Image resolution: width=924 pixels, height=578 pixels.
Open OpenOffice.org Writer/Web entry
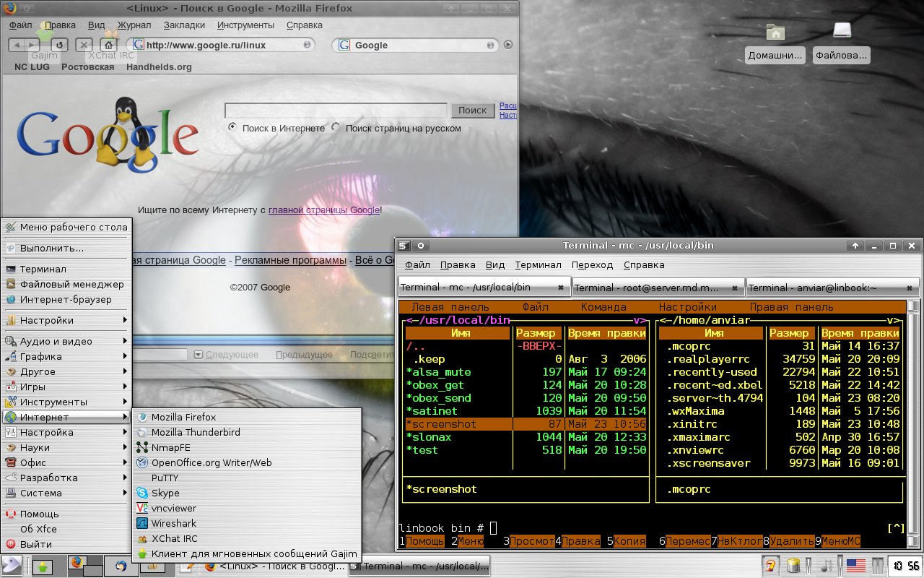pyautogui.click(x=247, y=462)
